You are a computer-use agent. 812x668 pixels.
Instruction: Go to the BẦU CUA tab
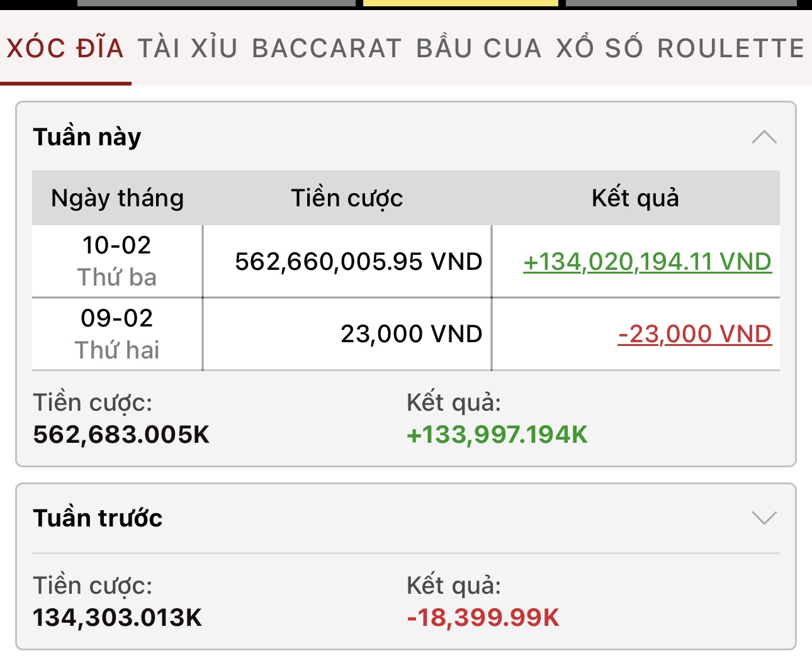[x=479, y=48]
